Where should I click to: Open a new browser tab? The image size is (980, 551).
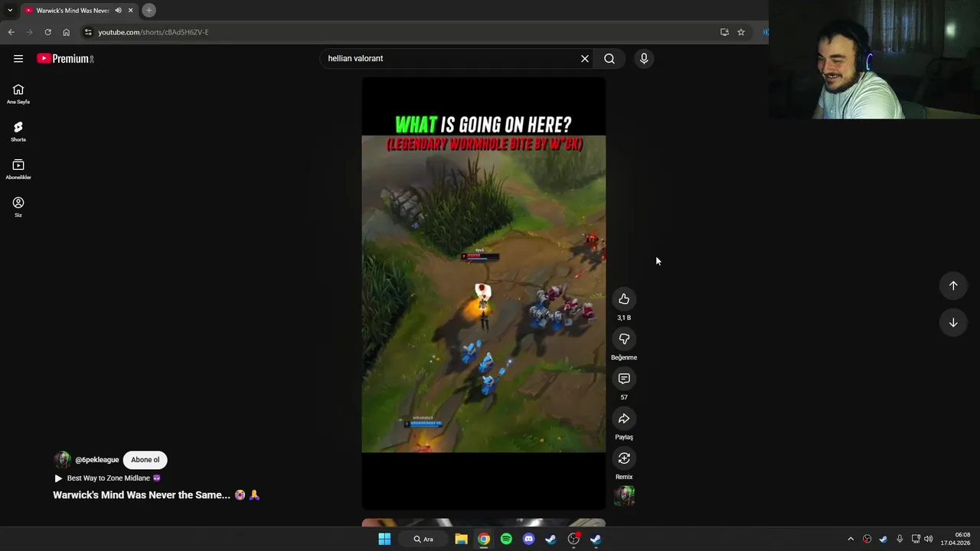149,11
